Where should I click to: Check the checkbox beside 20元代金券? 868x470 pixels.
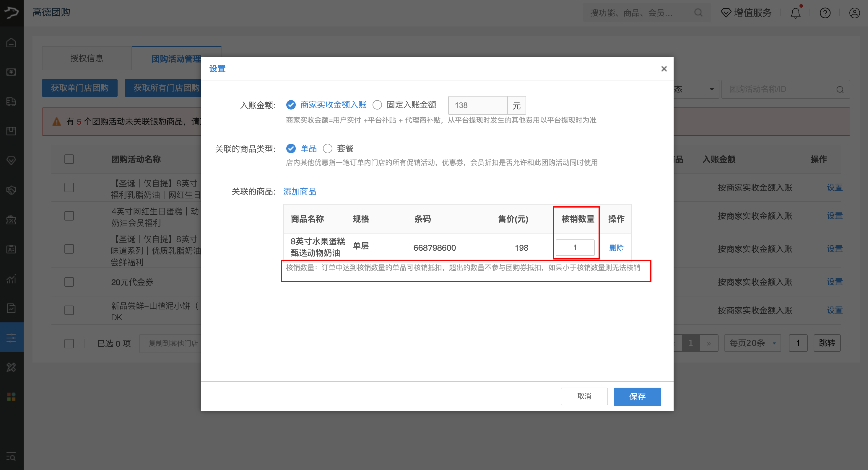(x=69, y=282)
